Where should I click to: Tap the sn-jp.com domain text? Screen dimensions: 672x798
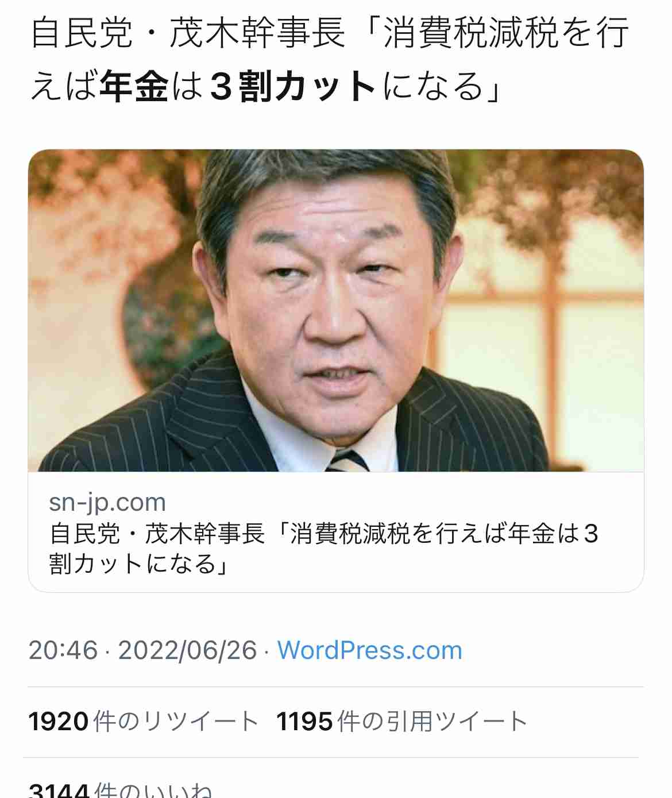(x=107, y=502)
